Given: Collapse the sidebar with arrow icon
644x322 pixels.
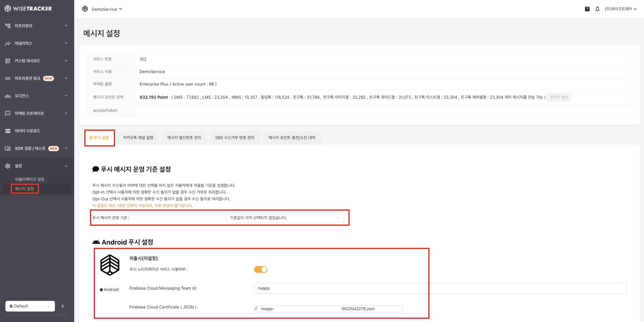Looking at the screenshot, I should 63,306.
